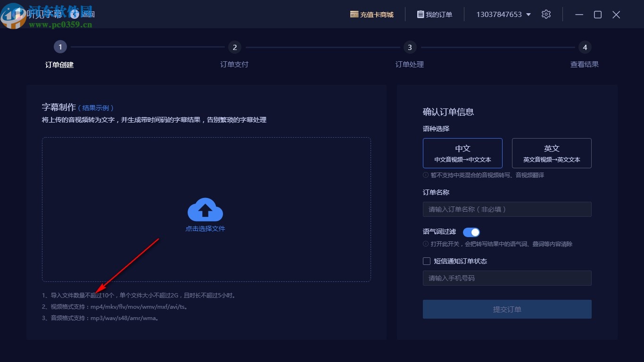Viewport: 644px width, 362px height.
Task: Close the 听见字幕 window
Action: point(616,15)
